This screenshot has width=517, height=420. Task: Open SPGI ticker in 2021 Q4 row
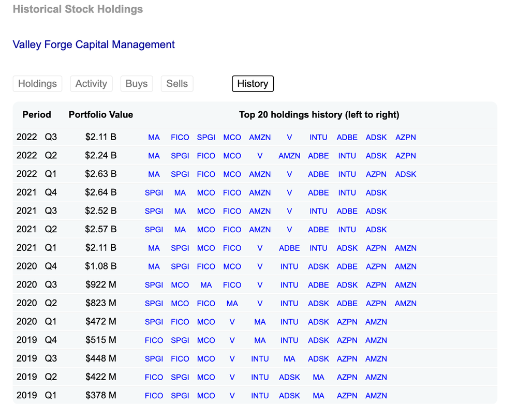pos(154,193)
